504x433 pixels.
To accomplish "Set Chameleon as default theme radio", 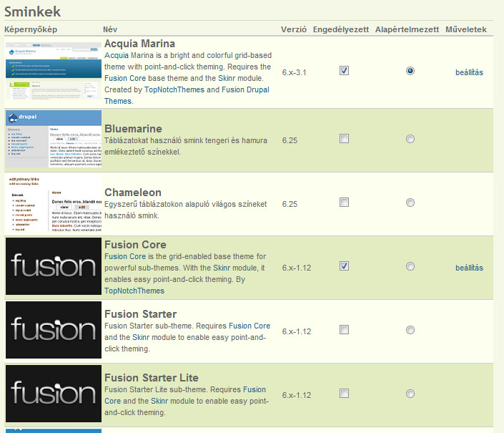I will coord(410,203).
